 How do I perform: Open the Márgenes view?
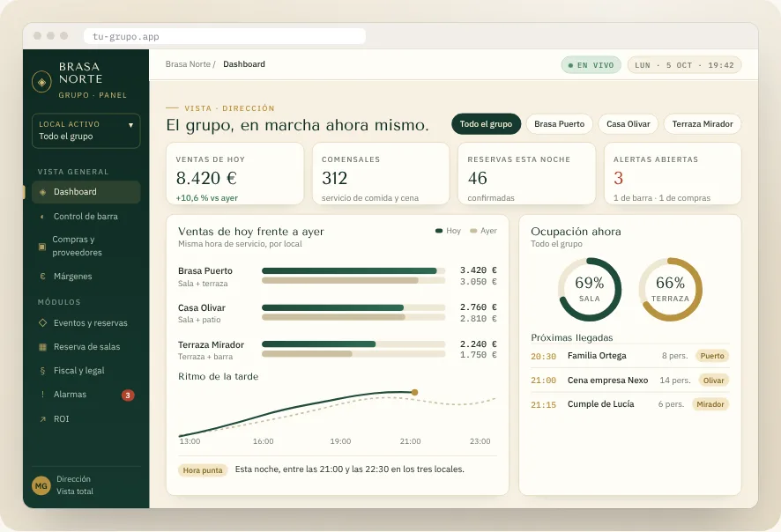[86, 277]
